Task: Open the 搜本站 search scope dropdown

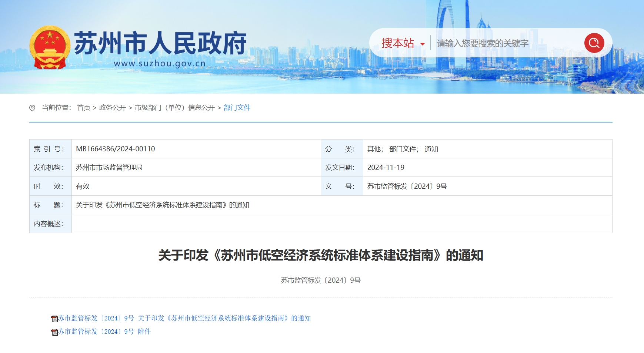Action: point(398,43)
